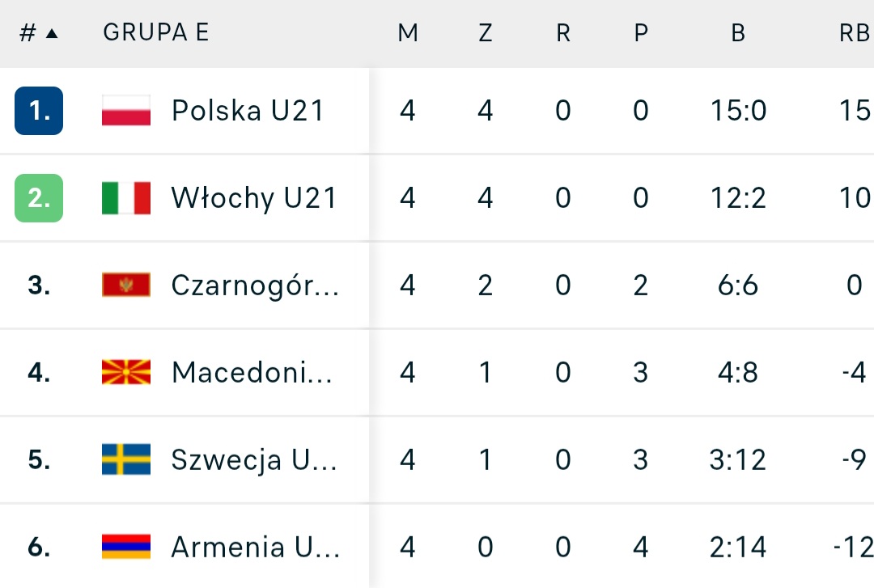Sort by the P (losses) column header
This screenshot has width=874, height=588.
point(641,33)
